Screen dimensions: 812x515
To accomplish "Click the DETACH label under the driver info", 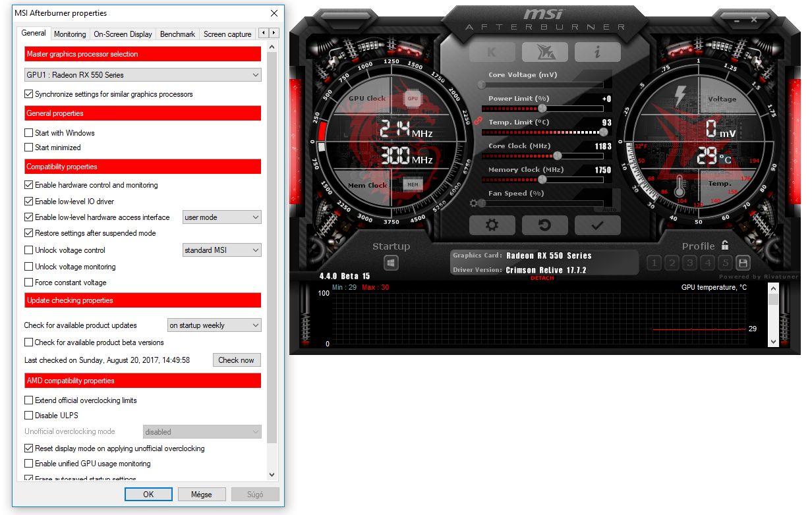I will tap(542, 278).
